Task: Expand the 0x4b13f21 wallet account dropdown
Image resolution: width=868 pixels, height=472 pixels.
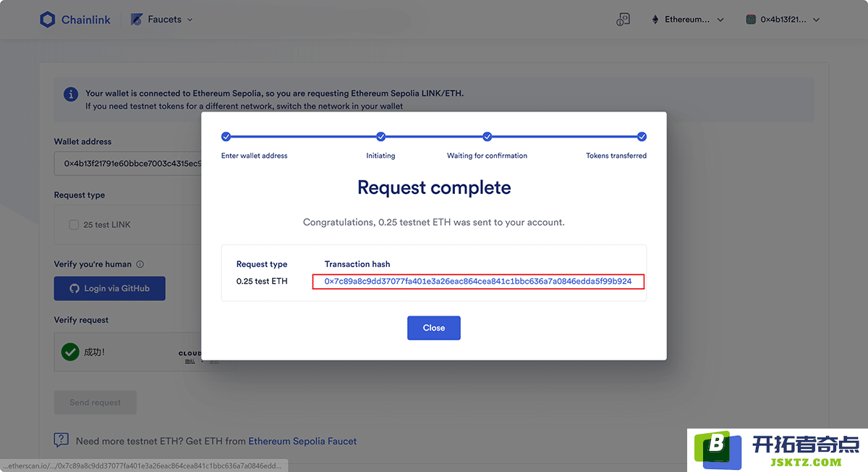Action: (783, 20)
